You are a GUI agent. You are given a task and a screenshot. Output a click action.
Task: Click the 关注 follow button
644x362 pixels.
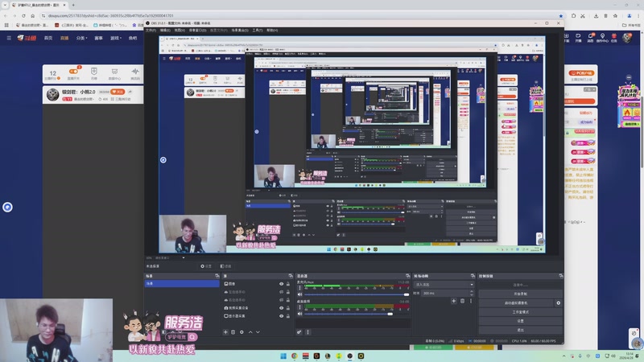(x=118, y=92)
